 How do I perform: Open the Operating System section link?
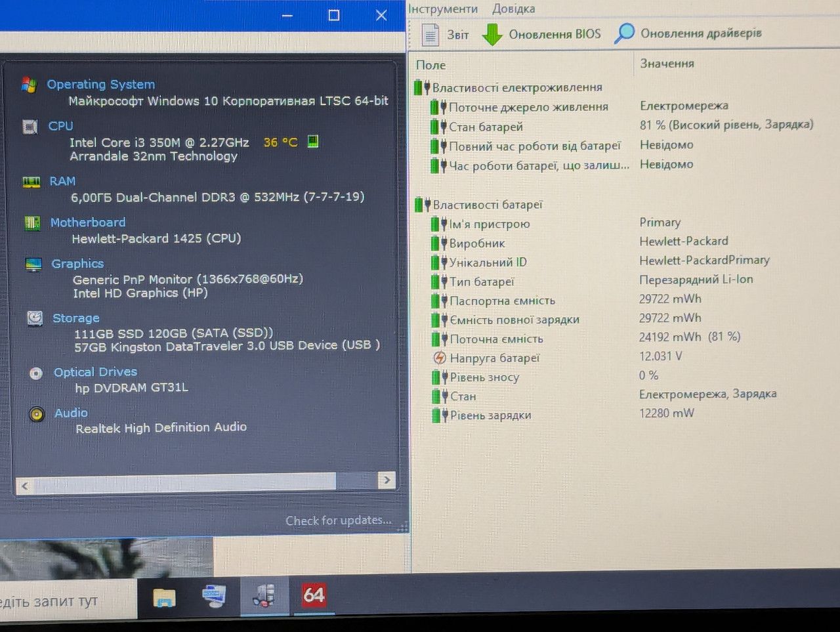(101, 84)
